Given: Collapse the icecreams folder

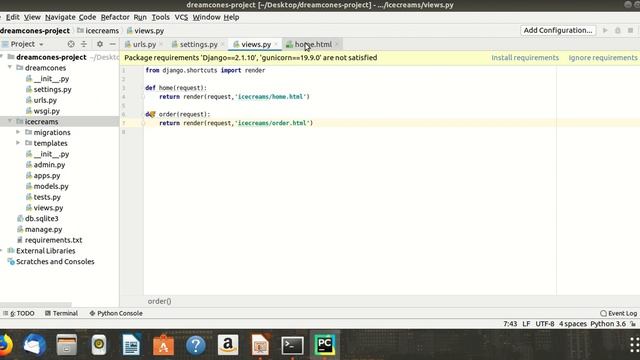Looking at the screenshot, I should point(10,121).
